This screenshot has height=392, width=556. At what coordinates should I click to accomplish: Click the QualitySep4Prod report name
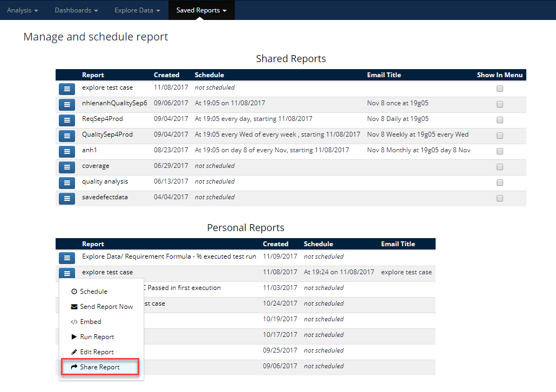107,134
